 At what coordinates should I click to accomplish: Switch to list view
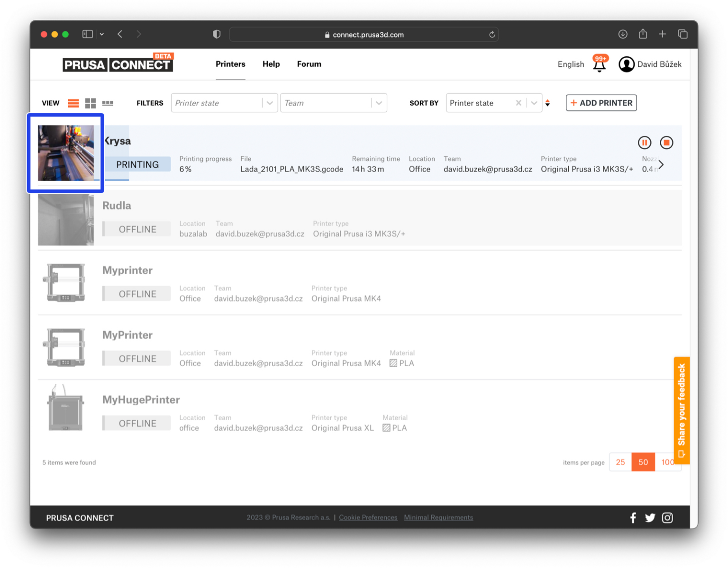tap(73, 103)
